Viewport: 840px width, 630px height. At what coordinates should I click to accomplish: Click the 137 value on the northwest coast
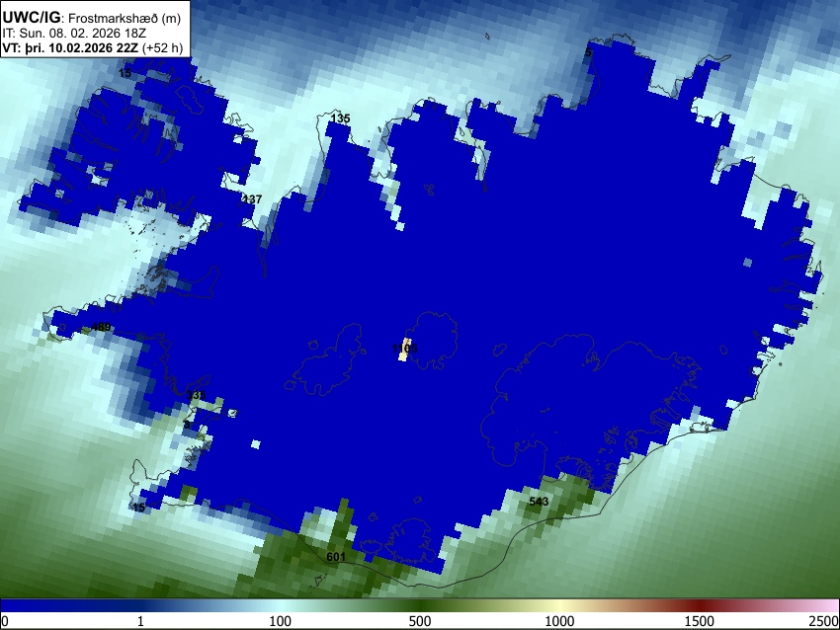(252, 199)
